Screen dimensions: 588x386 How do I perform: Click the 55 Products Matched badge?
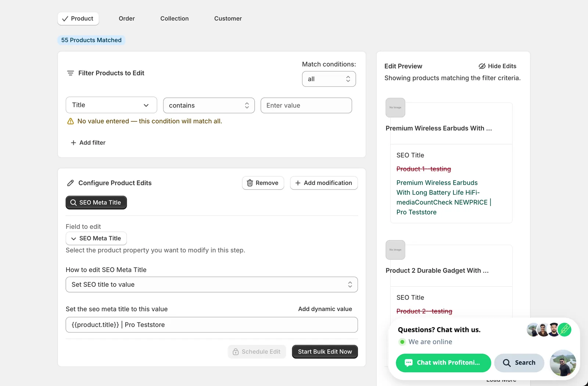pos(91,40)
